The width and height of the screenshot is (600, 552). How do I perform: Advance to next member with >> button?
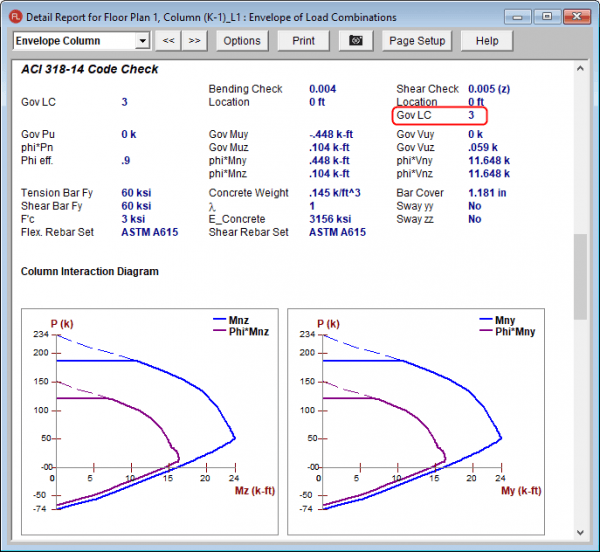point(195,41)
